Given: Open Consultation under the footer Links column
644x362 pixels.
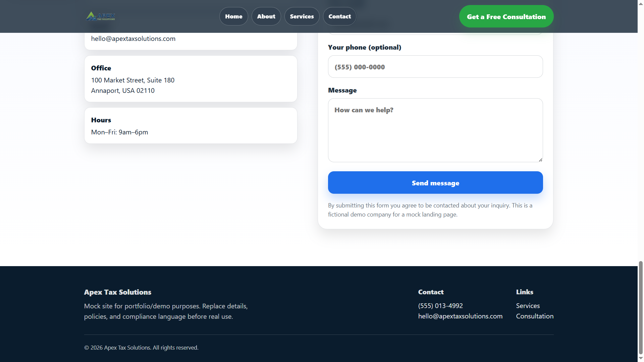Looking at the screenshot, I should 535,316.
